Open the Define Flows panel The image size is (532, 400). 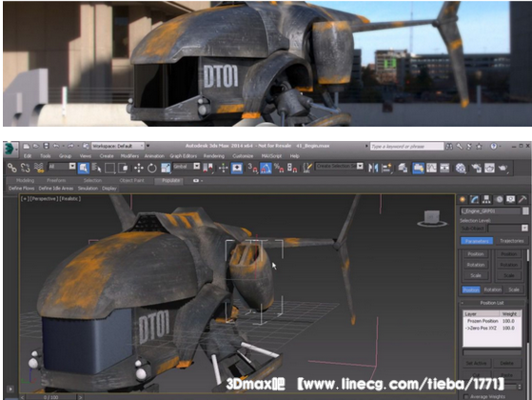tap(22, 189)
